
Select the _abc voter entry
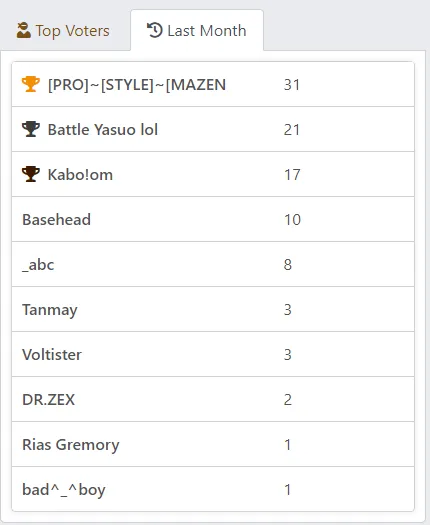click(213, 264)
